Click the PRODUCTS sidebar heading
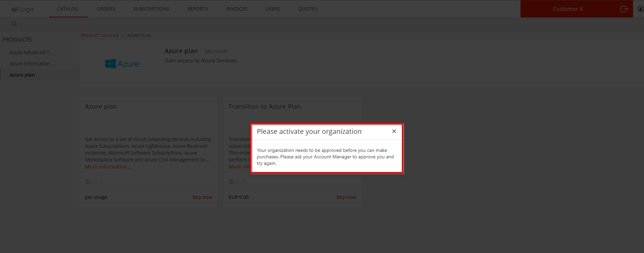This screenshot has width=644, height=253. pyautogui.click(x=17, y=40)
